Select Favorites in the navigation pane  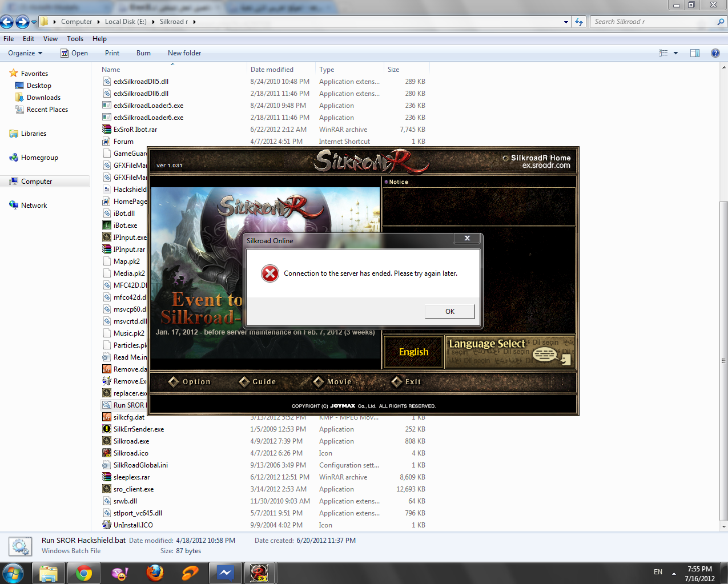[x=34, y=74]
